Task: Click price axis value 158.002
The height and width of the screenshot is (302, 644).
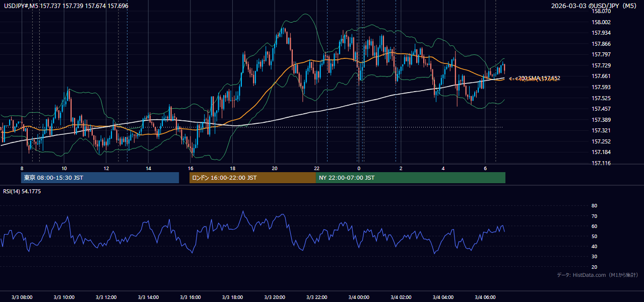Action: click(601, 22)
